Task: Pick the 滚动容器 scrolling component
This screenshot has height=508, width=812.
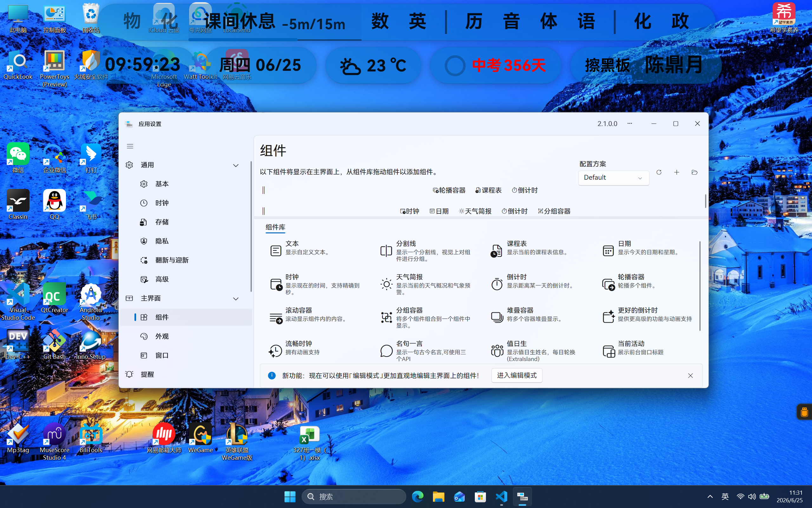Action: (x=315, y=317)
